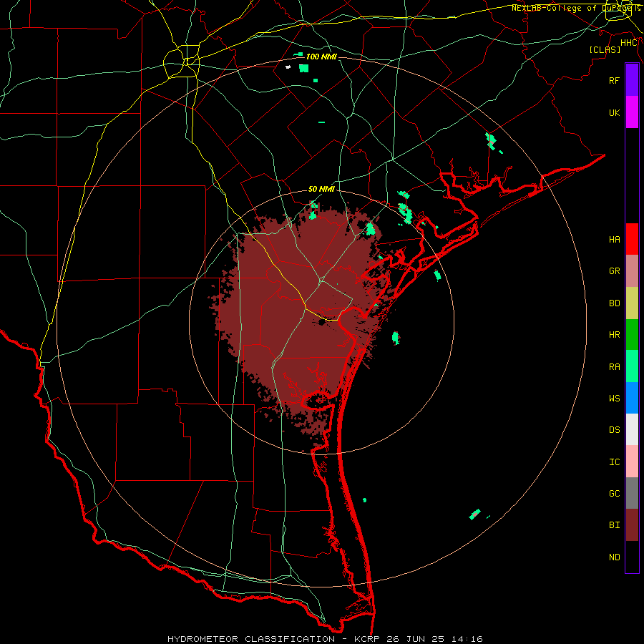Click the BD legend label
Viewport: 644px width, 644px height.
tap(614, 303)
